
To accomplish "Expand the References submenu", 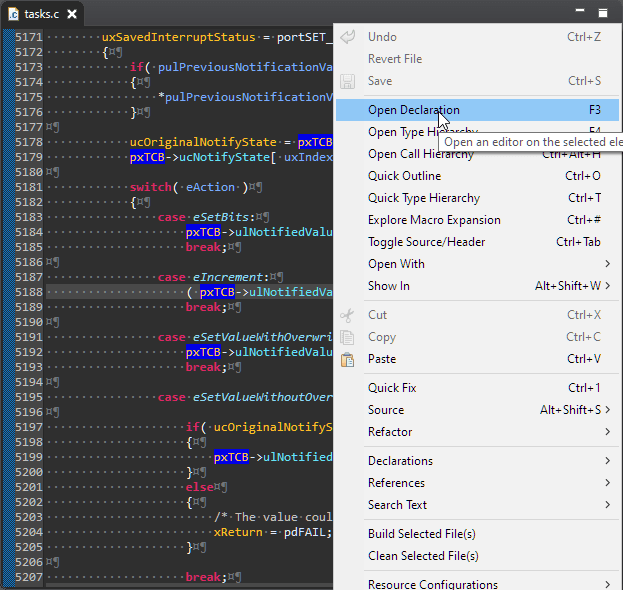I will [477, 483].
